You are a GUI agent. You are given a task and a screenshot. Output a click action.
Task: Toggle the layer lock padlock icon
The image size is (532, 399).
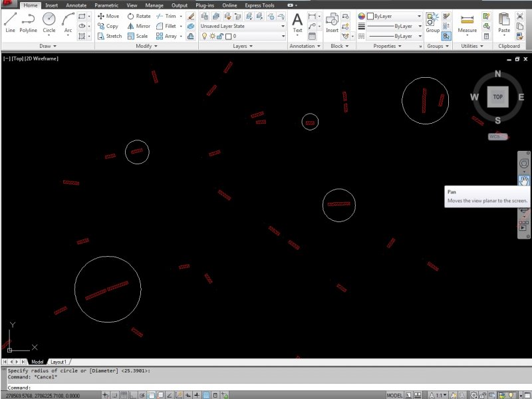219,36
